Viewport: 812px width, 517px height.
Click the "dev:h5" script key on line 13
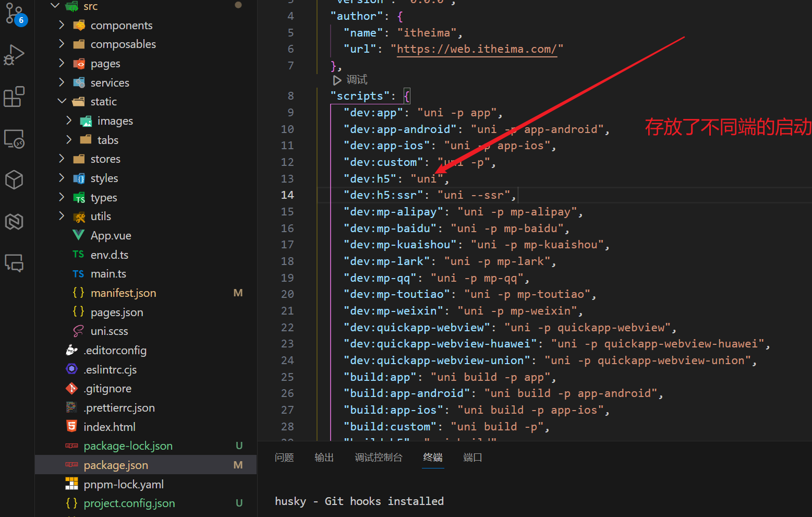coord(370,179)
